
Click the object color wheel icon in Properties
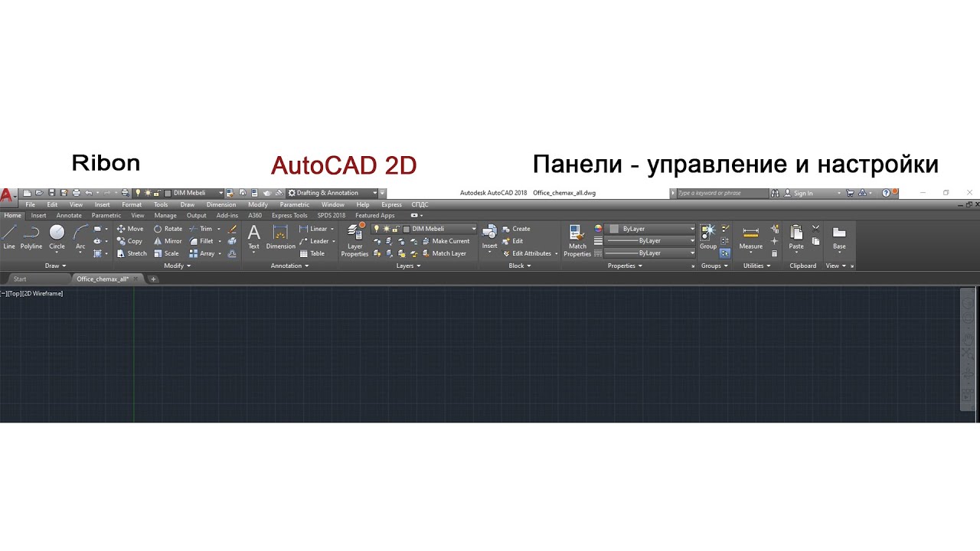tap(599, 229)
